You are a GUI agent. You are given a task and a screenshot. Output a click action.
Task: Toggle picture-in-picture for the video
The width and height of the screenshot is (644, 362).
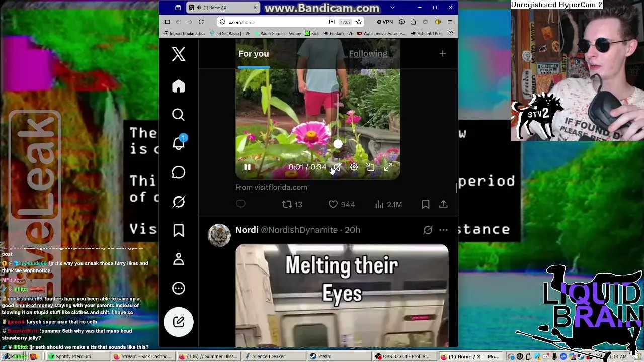click(x=371, y=167)
